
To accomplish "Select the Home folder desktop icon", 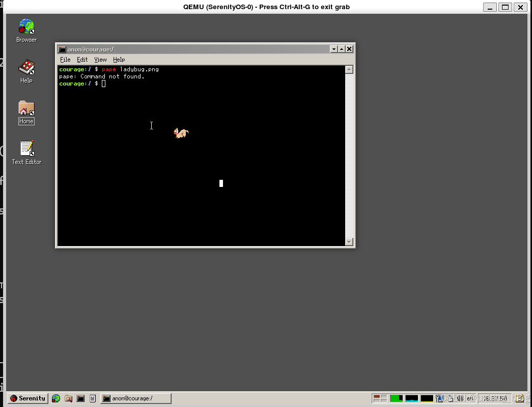I will [26, 113].
